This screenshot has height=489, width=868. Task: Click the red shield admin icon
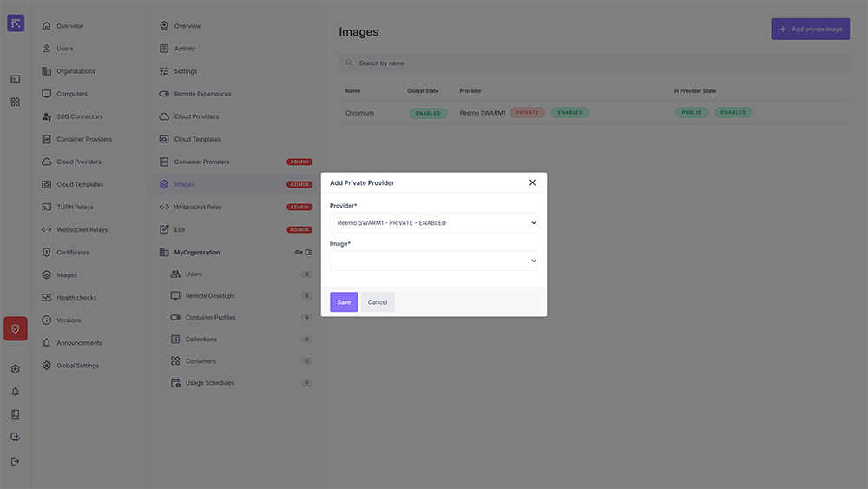[x=16, y=328]
